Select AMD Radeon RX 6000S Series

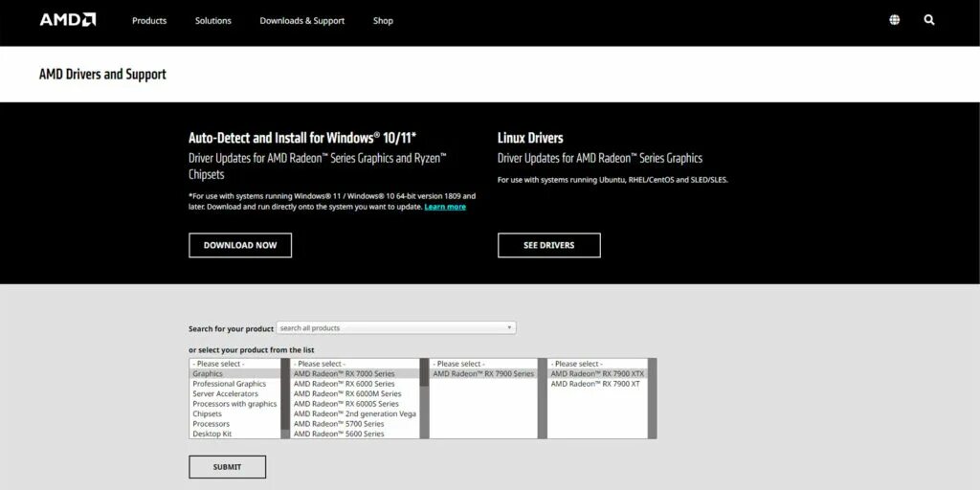point(355,404)
